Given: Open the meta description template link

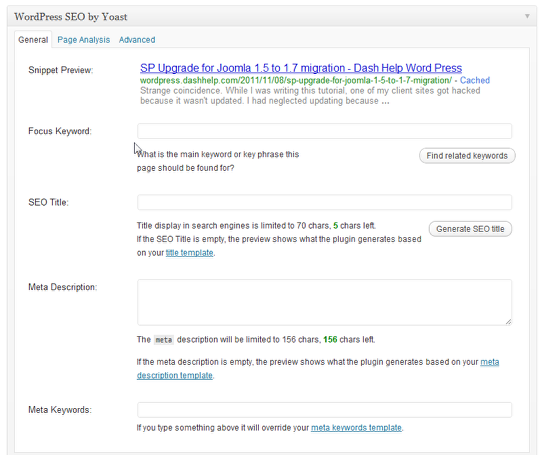Looking at the screenshot, I should click(x=318, y=369).
